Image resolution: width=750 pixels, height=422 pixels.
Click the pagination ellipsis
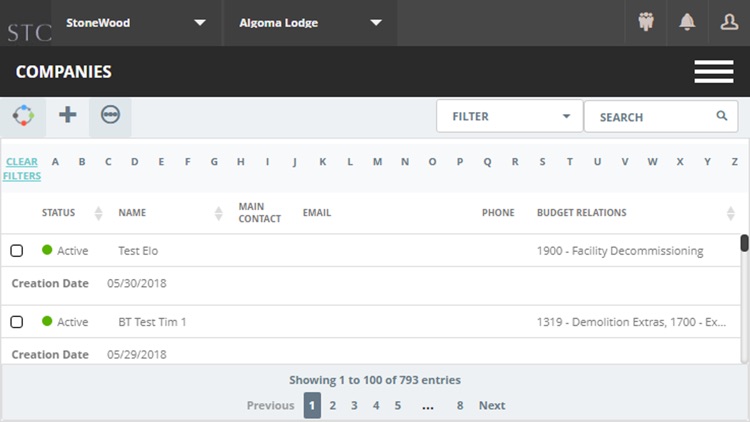[428, 407]
